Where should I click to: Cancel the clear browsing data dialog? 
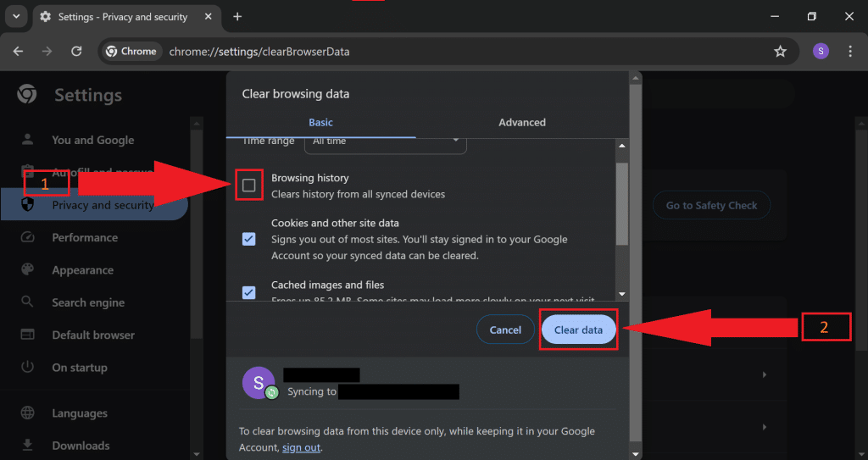(x=505, y=330)
